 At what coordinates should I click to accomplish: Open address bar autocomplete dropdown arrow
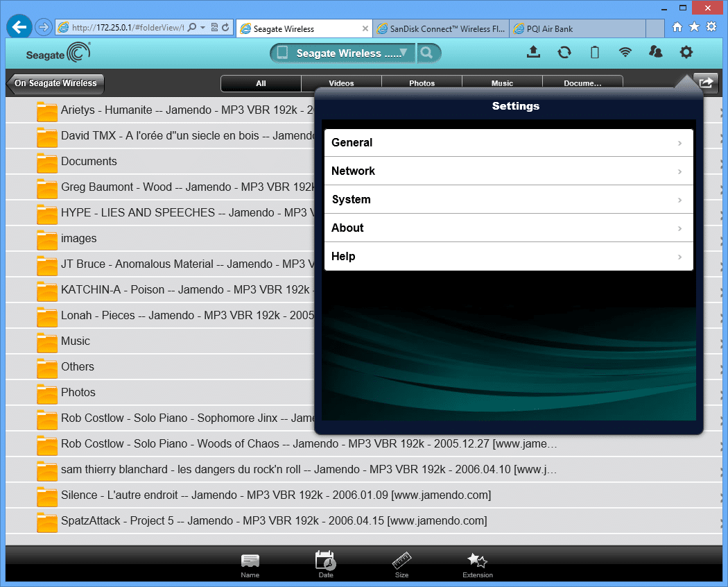click(x=203, y=28)
